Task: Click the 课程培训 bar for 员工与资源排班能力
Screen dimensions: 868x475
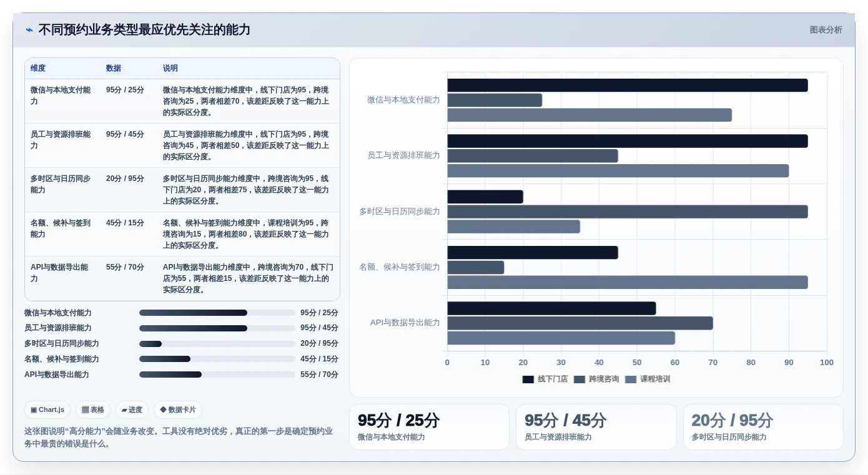Action: tap(618, 171)
